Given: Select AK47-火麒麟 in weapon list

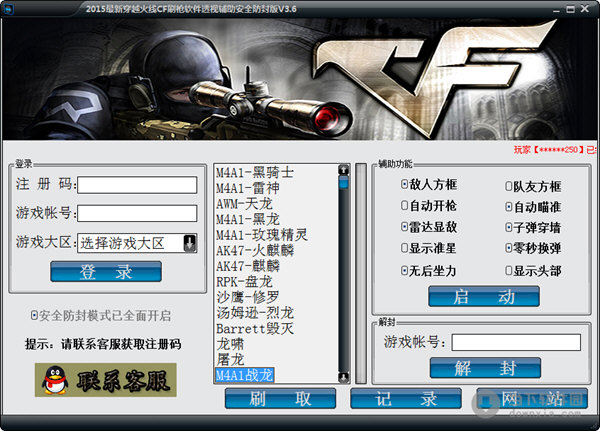Looking at the screenshot, I should tap(255, 250).
